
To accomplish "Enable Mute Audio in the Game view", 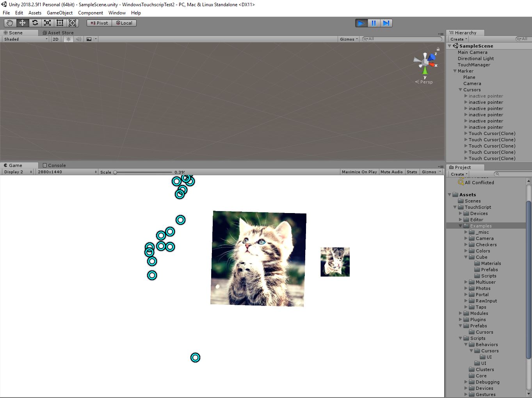I will 391,172.
